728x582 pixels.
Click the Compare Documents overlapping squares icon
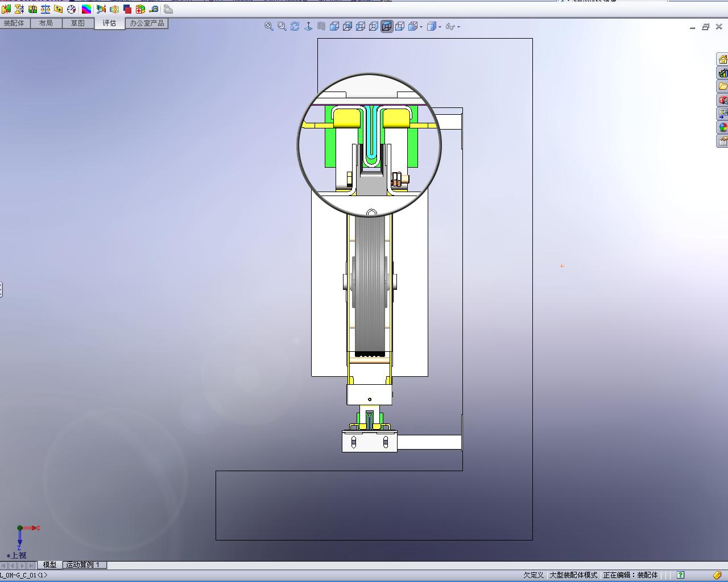127,9
